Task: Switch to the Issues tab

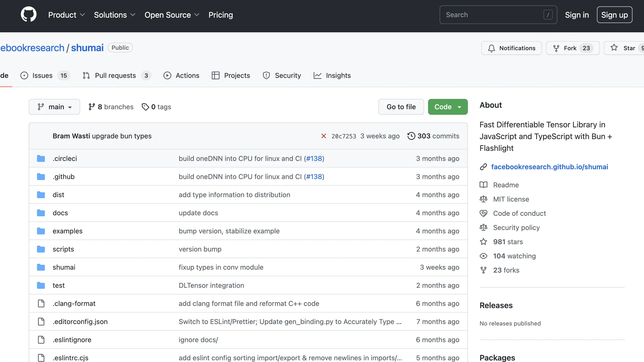Action: [x=42, y=75]
